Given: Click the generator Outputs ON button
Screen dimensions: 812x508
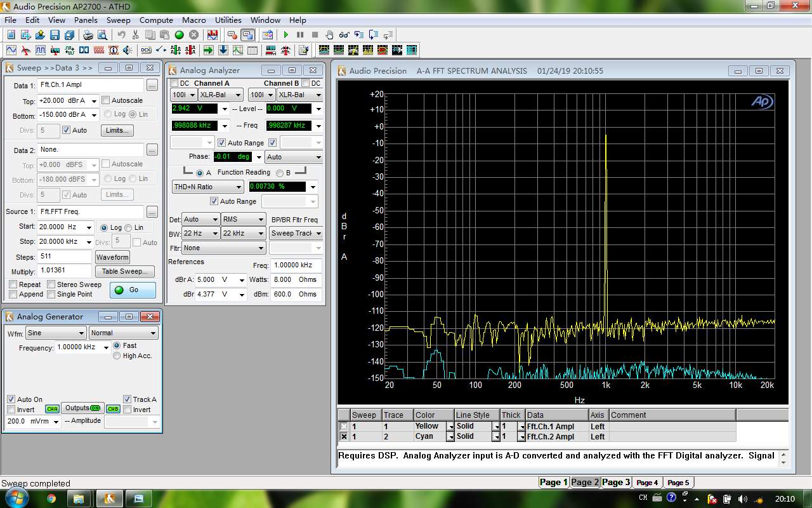Looking at the screenshot, I should tap(82, 408).
